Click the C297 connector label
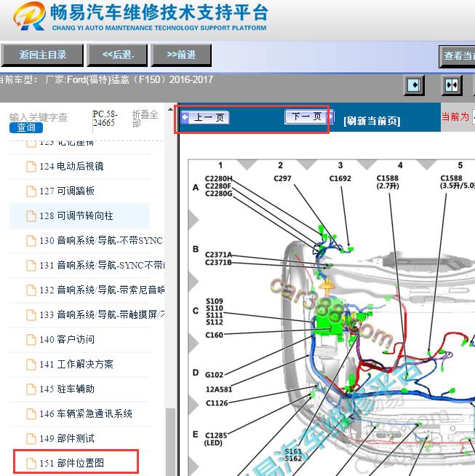Image resolution: width=475 pixels, height=476 pixels. [x=282, y=178]
